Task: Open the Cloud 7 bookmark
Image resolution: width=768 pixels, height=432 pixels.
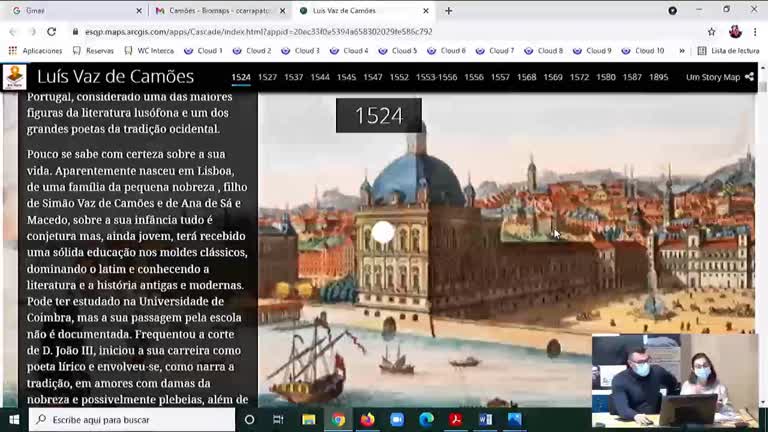Action: tap(495, 50)
